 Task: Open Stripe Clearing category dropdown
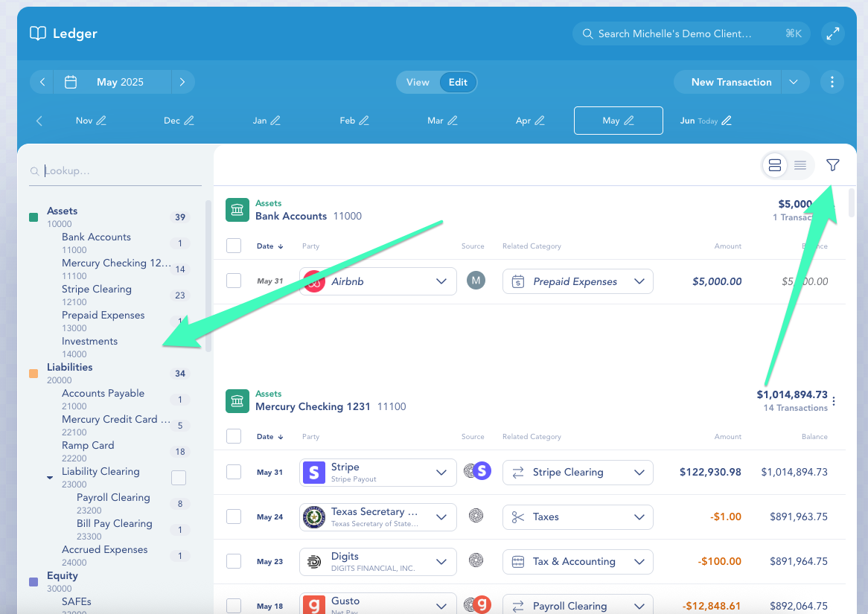coord(639,473)
